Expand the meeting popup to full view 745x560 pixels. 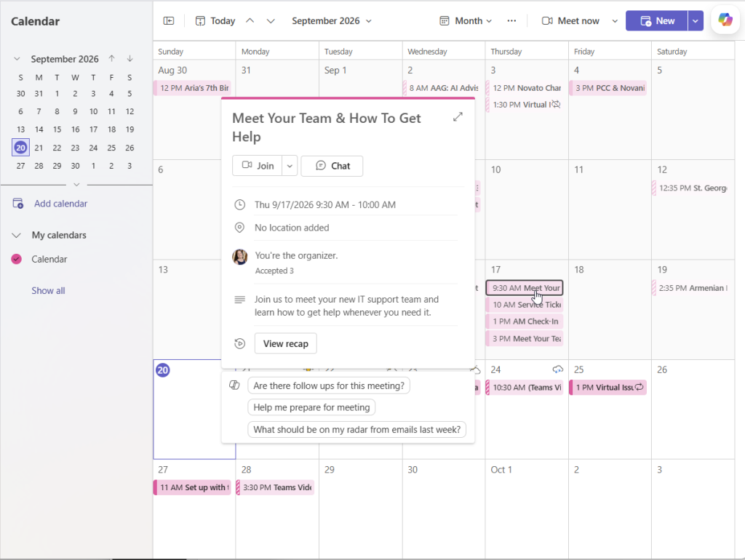point(458,117)
